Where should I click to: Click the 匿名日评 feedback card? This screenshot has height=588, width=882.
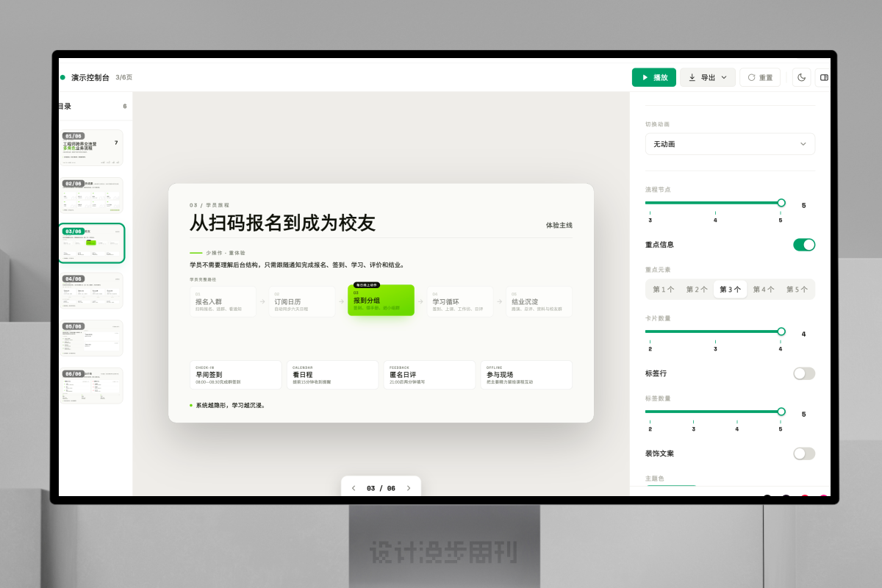coord(429,375)
